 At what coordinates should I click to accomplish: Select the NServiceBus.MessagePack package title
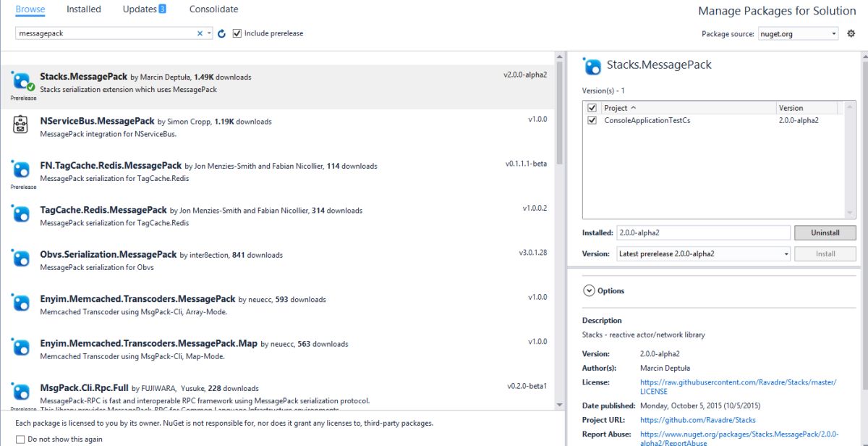[x=98, y=121]
